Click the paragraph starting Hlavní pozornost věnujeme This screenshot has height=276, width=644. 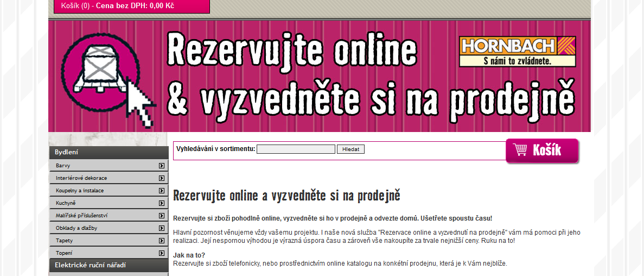pyautogui.click(x=377, y=236)
